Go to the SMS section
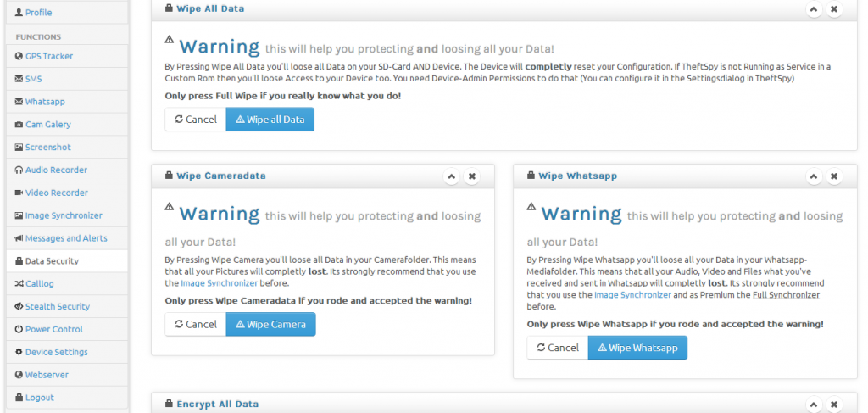The image size is (868, 413). 67,79
